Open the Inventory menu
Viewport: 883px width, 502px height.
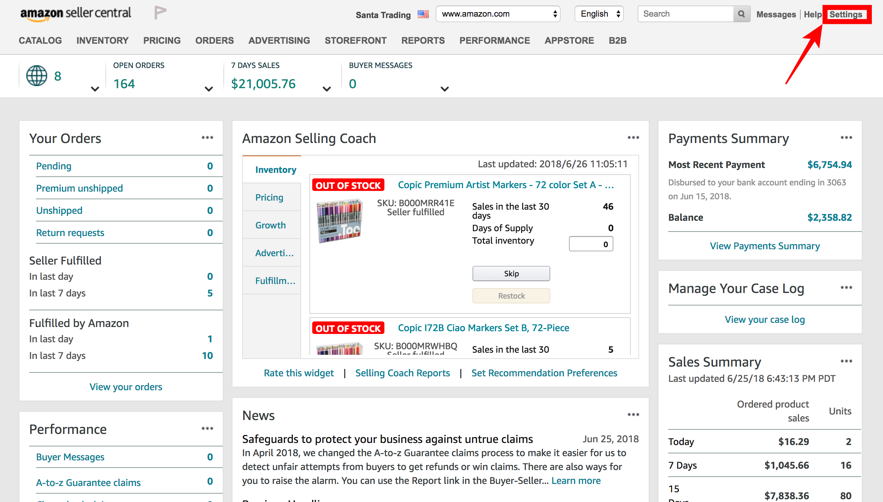[x=102, y=41]
